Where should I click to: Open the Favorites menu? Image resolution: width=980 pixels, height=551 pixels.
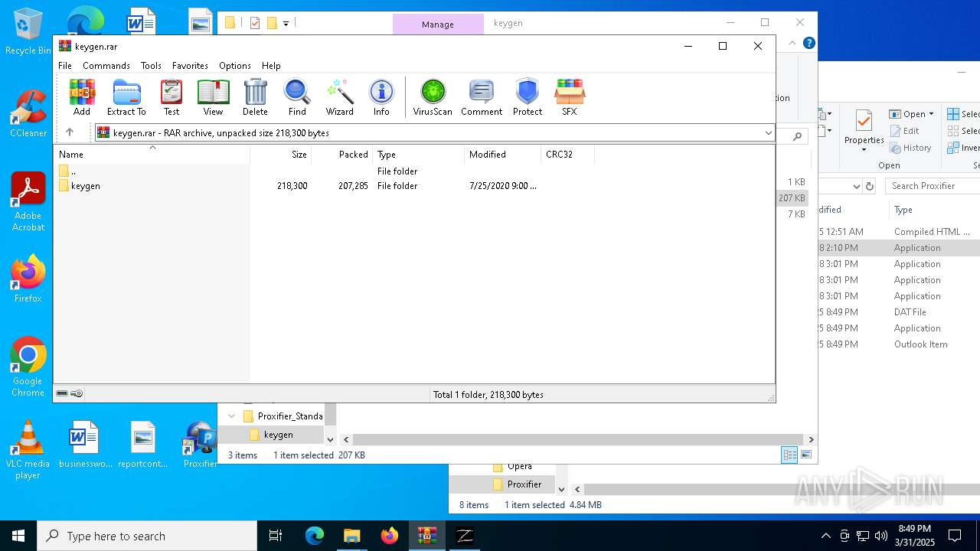pyautogui.click(x=190, y=66)
